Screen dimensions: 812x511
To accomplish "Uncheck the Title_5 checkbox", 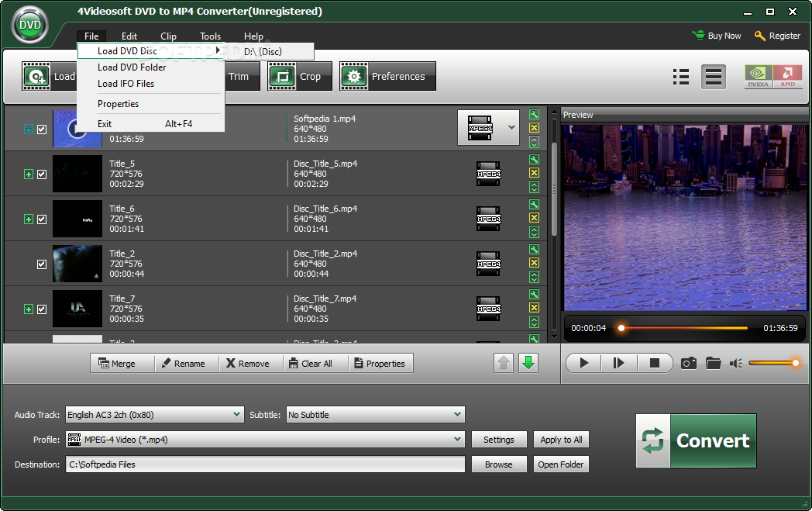I will (x=42, y=174).
